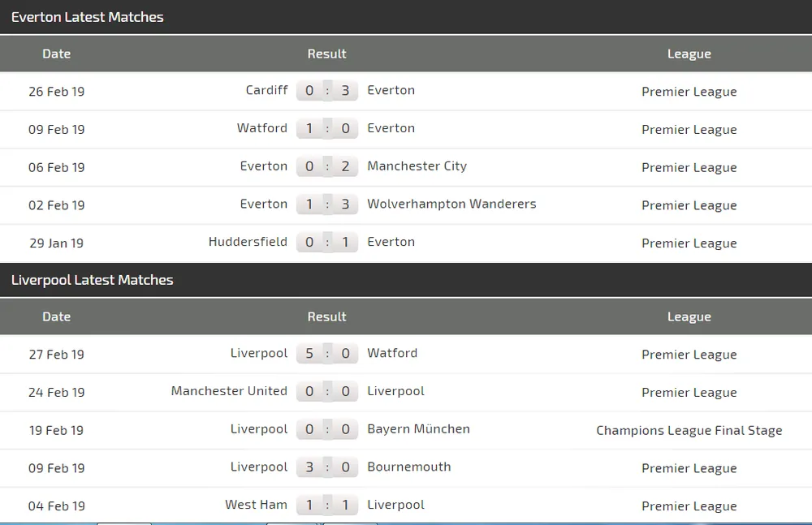Screen dimensions: 812x525
Task: Open the Huddersfield team link
Action: pyautogui.click(x=248, y=242)
